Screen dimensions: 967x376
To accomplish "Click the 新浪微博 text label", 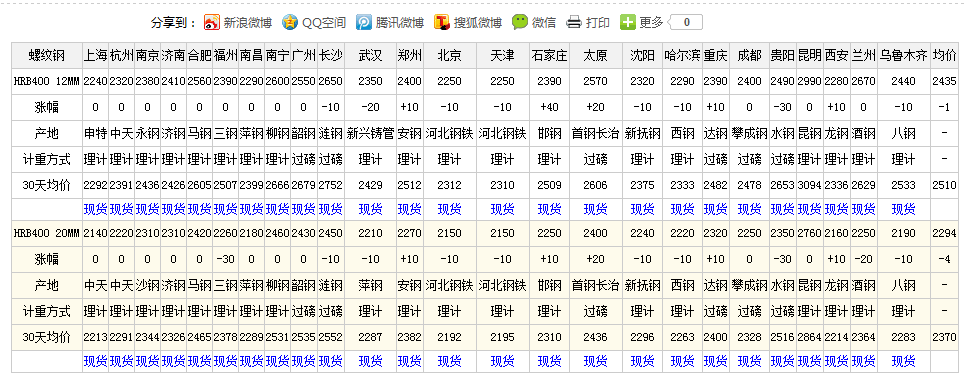I will (x=247, y=23).
